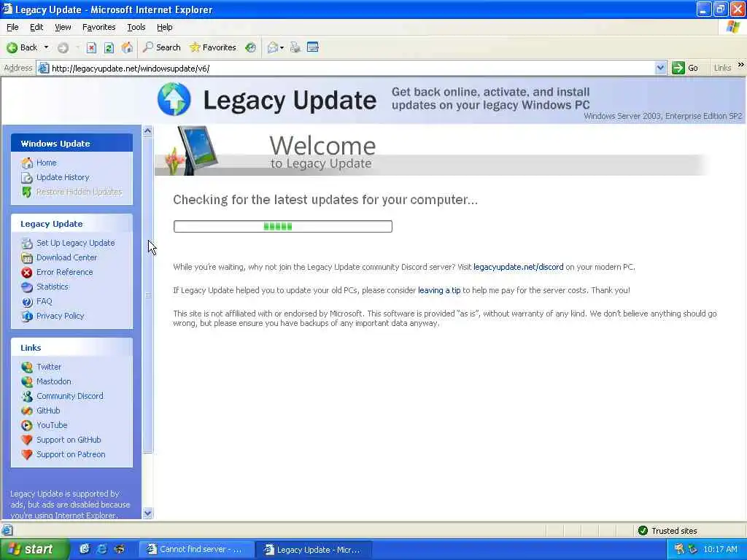Open the Update History link
The width and height of the screenshot is (747, 560).
[63, 177]
